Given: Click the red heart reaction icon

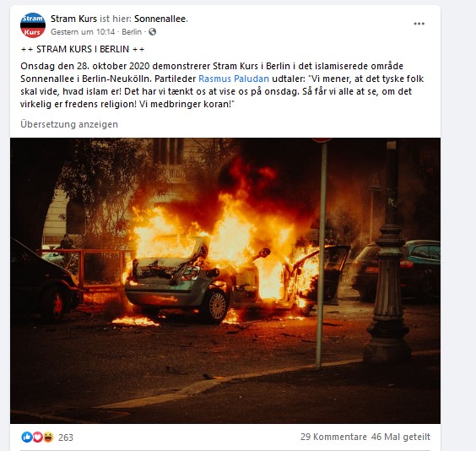Looking at the screenshot, I should click(x=37, y=437).
